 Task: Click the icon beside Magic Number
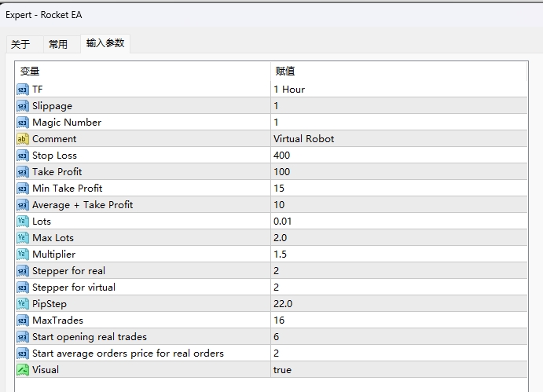[22, 123]
